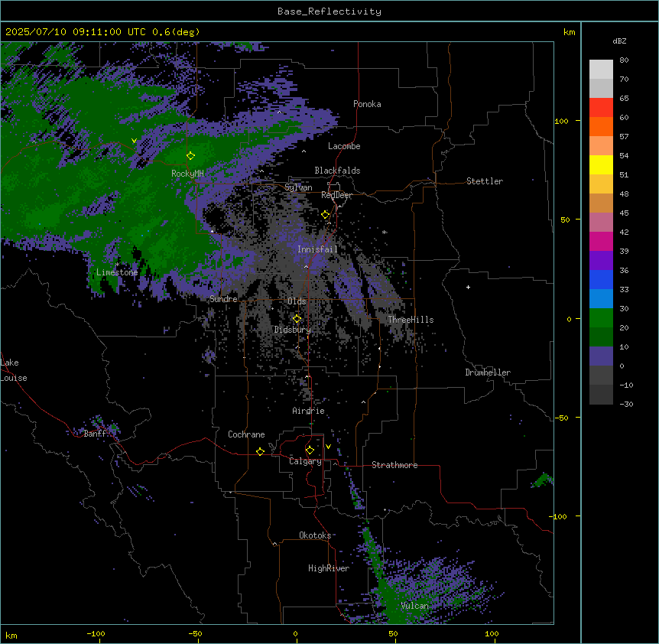Click the asterisk marker east of Innisfail
Viewport: 659px width, 644px height.
(385, 232)
